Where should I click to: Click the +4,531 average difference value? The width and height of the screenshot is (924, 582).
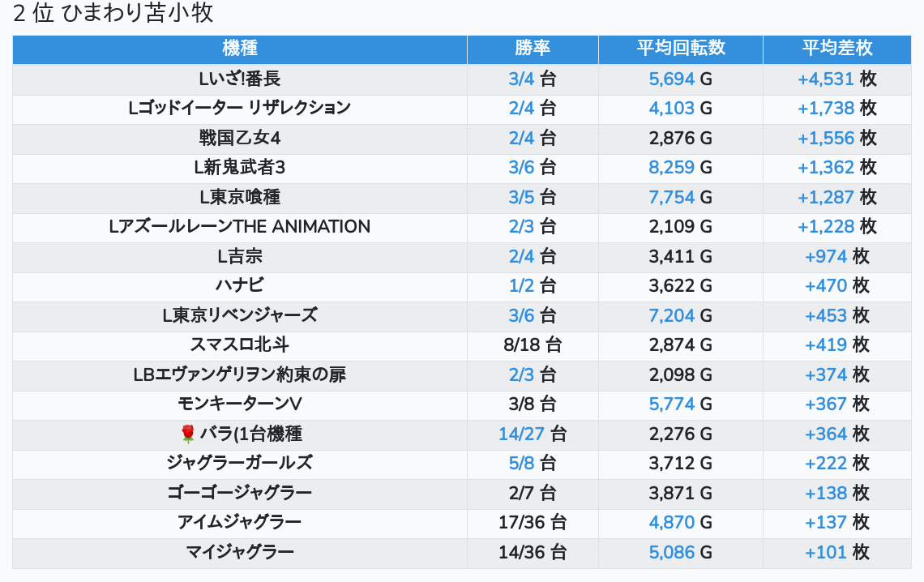coord(825,79)
